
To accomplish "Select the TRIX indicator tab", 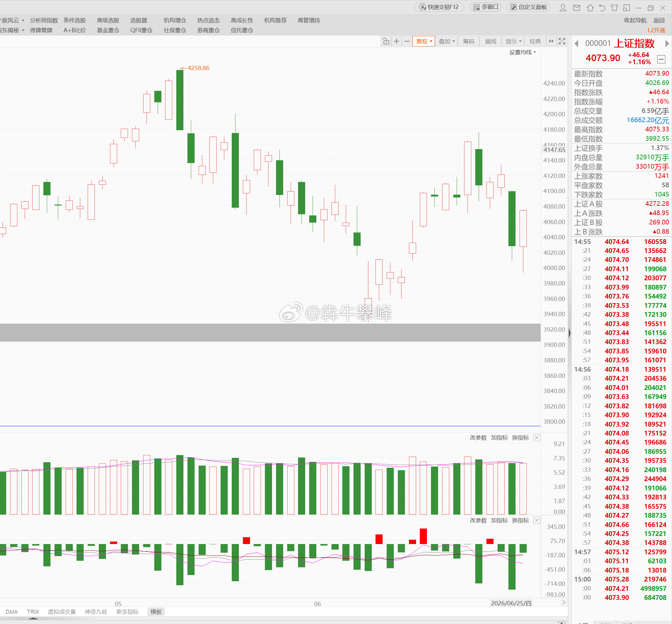I will (33, 612).
